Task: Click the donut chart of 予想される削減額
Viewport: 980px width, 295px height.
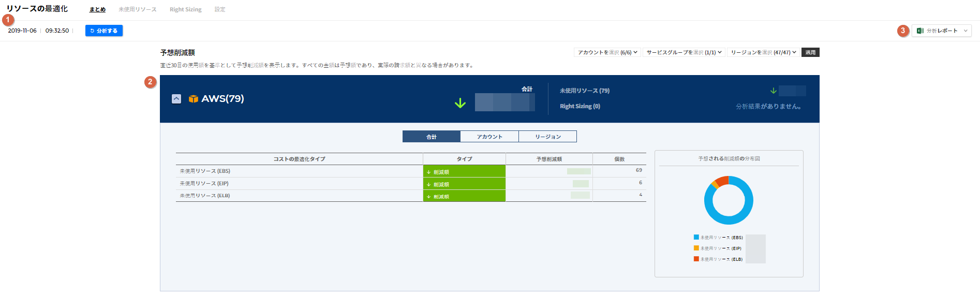Action: [729, 200]
